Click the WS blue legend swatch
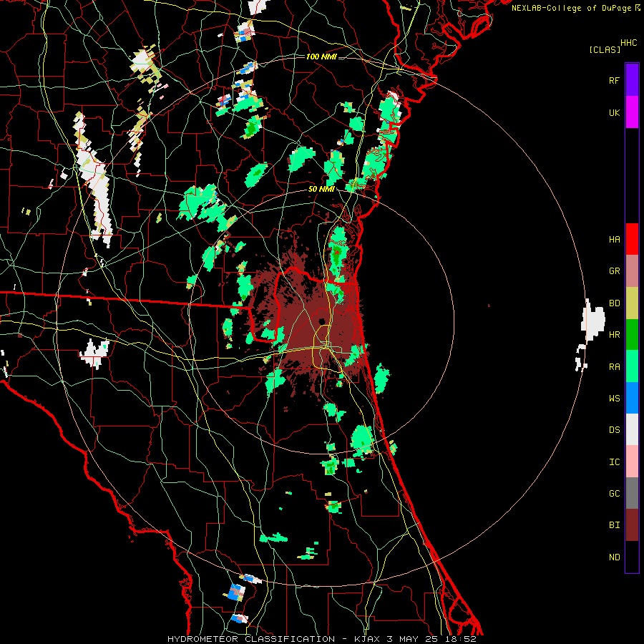Screen dimensions: 644x644 point(632,398)
